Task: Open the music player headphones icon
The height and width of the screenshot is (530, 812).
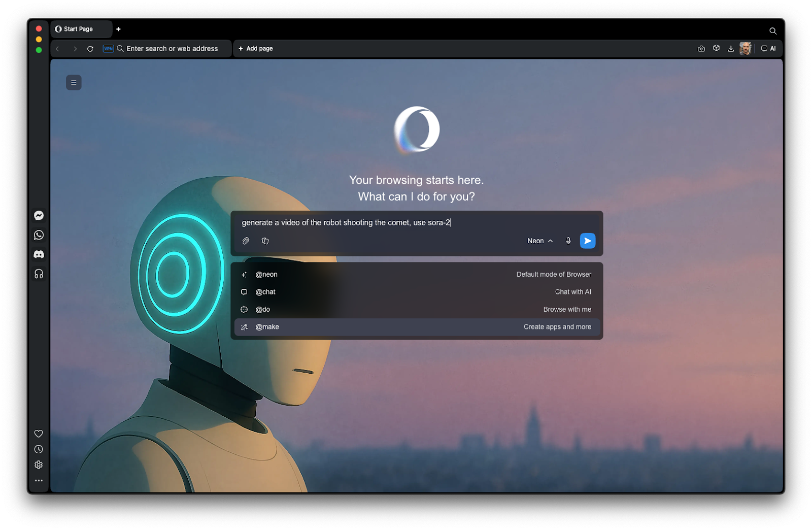Action: pos(39,274)
